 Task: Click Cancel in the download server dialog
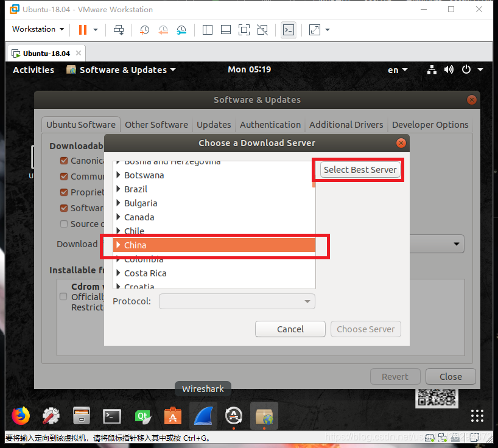click(x=290, y=329)
